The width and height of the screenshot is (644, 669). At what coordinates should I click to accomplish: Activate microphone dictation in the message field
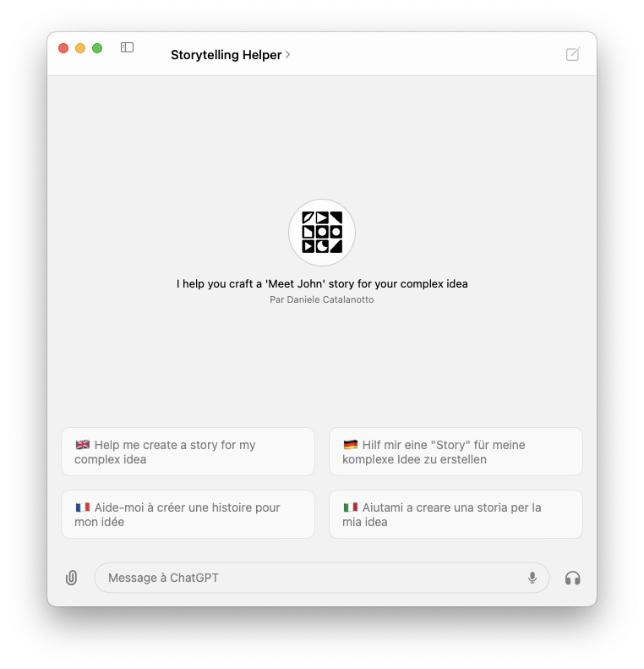coord(532,578)
